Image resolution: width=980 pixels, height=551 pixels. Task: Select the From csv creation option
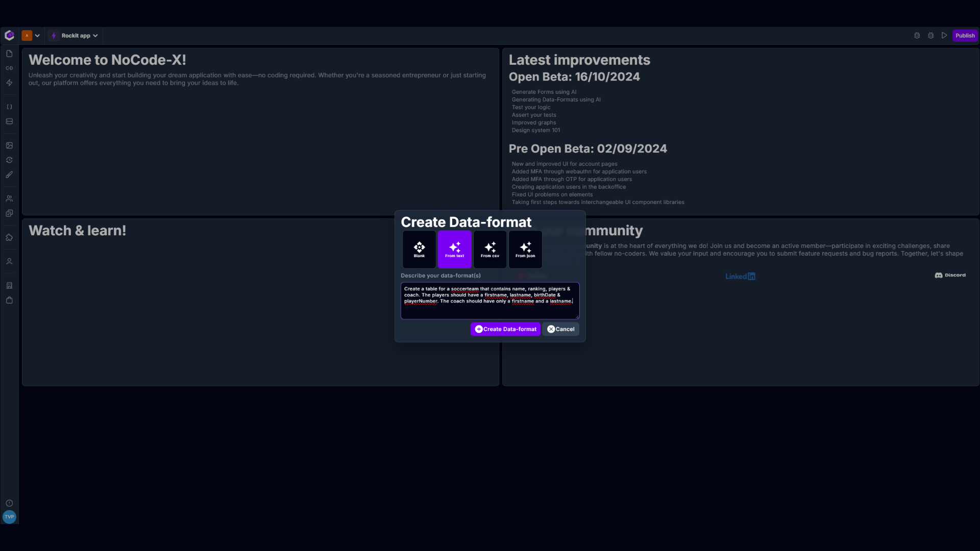pos(489,249)
